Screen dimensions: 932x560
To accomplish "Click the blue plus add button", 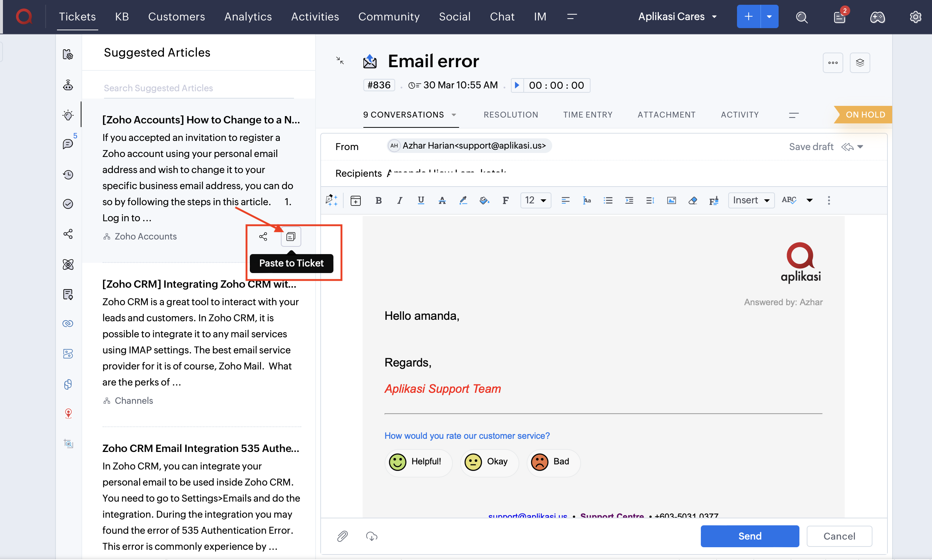I will click(x=748, y=16).
